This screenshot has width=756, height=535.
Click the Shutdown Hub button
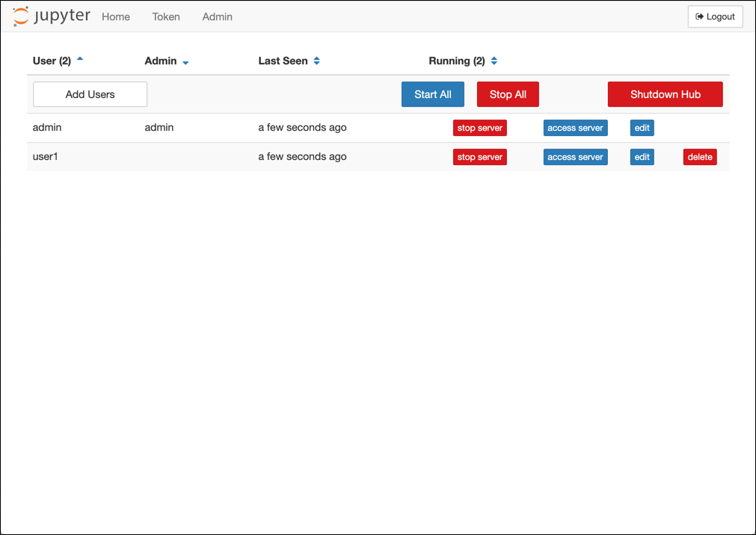coord(665,94)
